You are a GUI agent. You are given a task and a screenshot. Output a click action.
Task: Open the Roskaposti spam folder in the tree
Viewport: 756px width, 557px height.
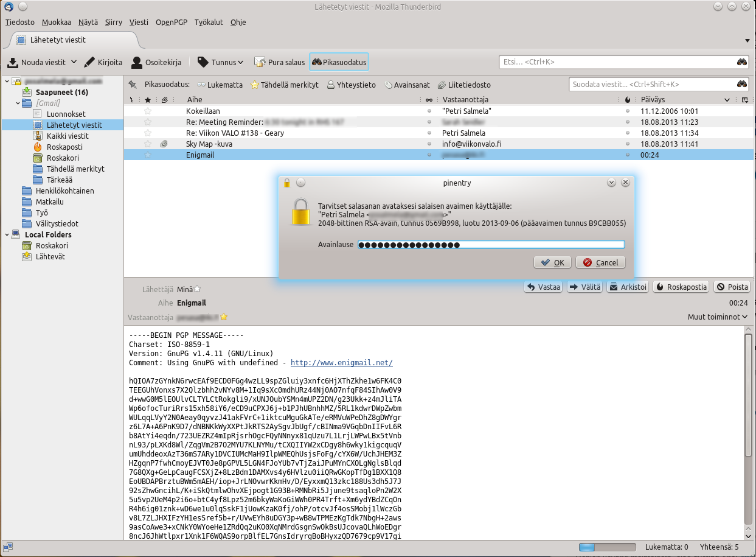[x=64, y=147]
